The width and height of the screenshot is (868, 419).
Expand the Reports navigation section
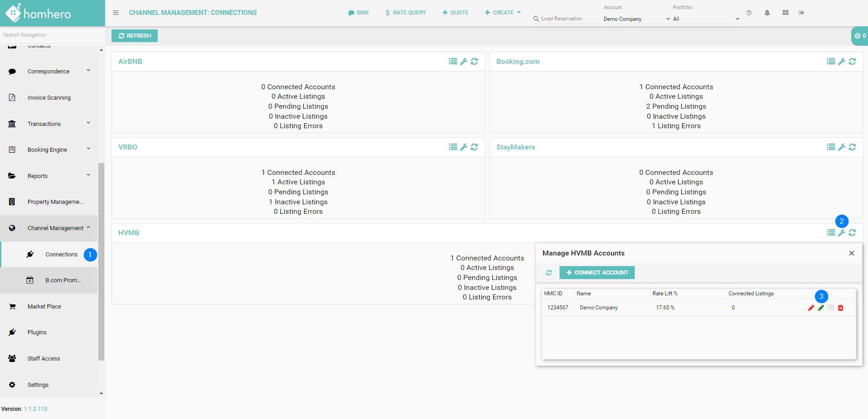tap(49, 176)
